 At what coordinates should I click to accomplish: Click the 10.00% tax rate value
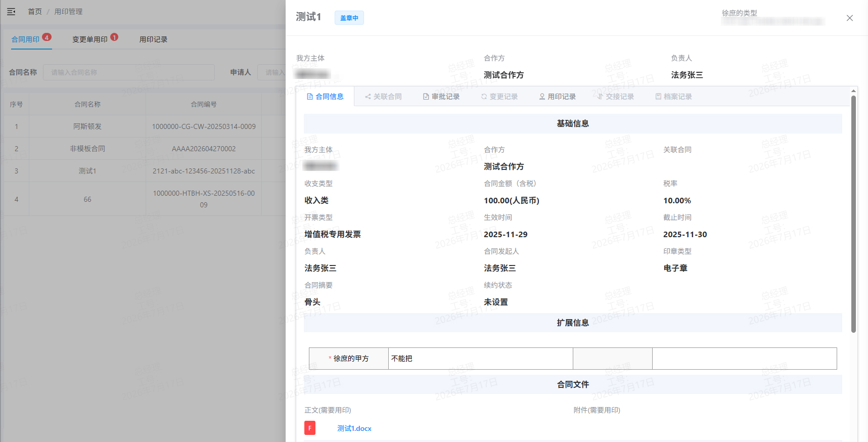[677, 201]
